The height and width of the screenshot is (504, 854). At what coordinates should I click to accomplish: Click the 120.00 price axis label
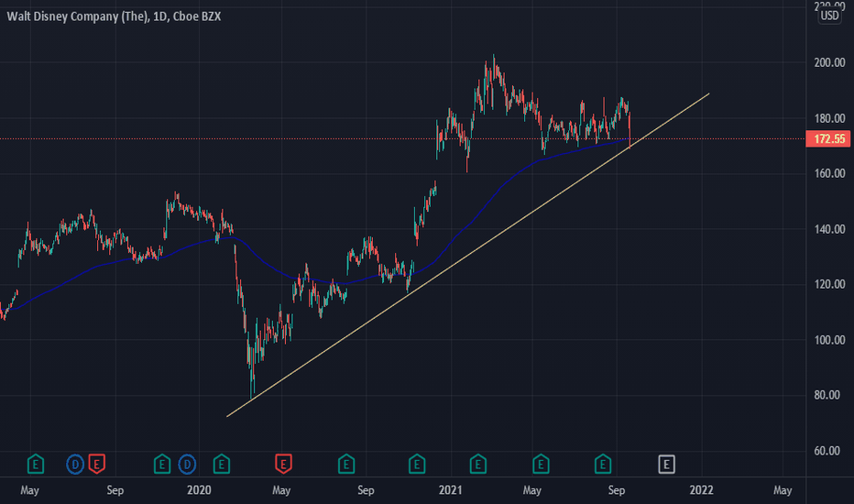coord(829,284)
